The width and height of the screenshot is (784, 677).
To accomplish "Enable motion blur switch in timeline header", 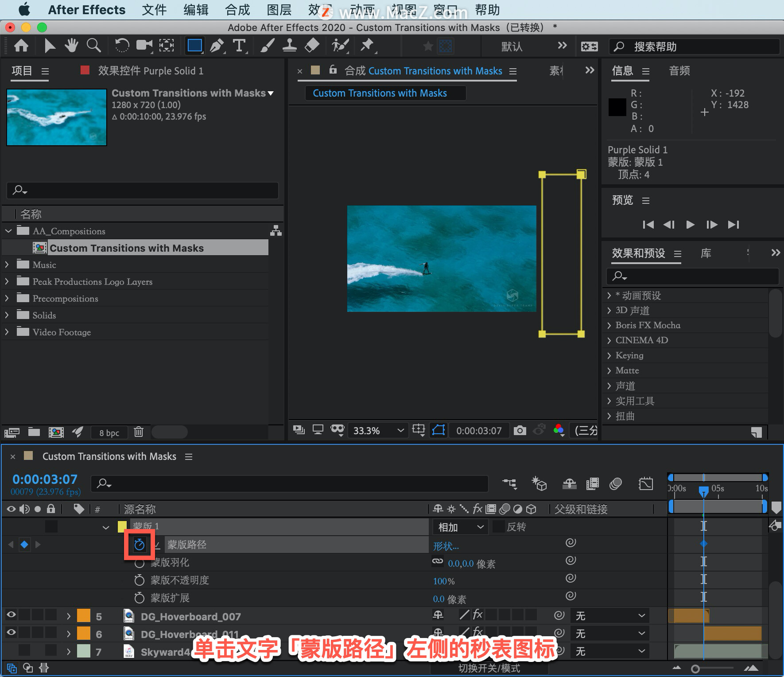I will coord(616,483).
